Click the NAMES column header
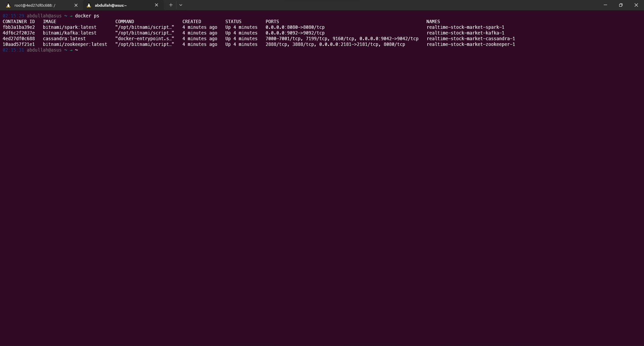 pyautogui.click(x=433, y=21)
